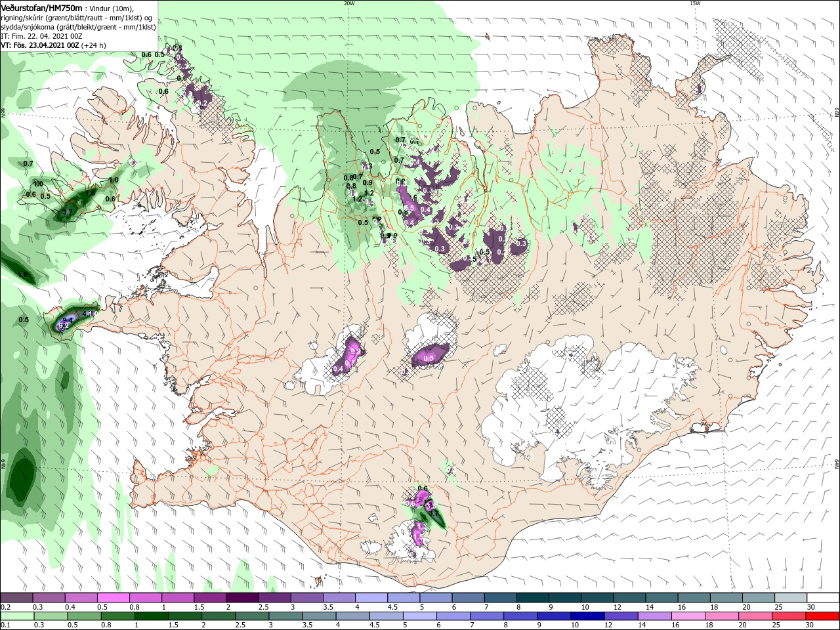Screen dimensions: 840x630
Task: Pick the pale green 0.1–0.3 rain legend swatch
Action: pyautogui.click(x=18, y=616)
